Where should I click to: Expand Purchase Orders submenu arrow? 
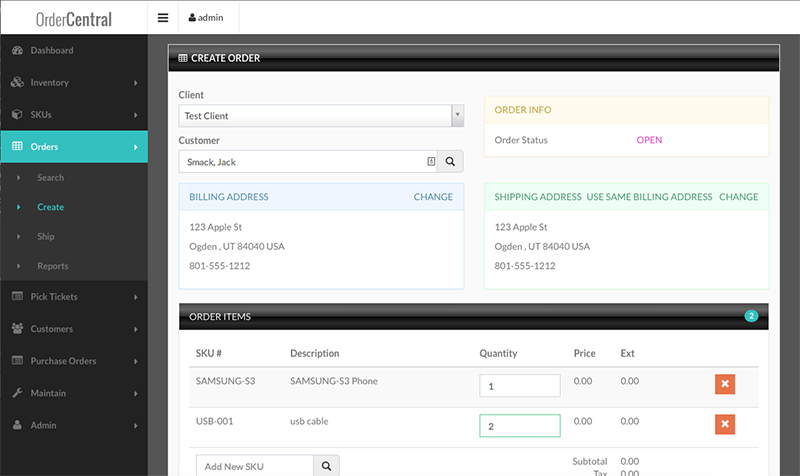point(136,361)
